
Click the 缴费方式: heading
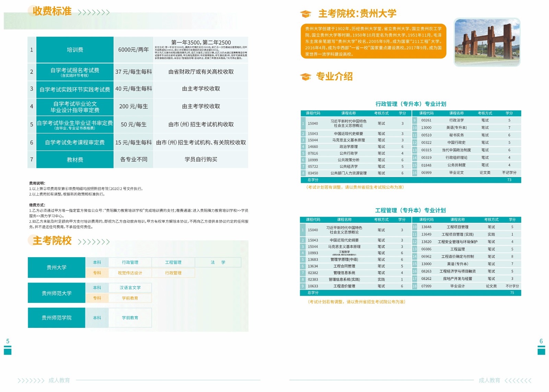pos(37,205)
